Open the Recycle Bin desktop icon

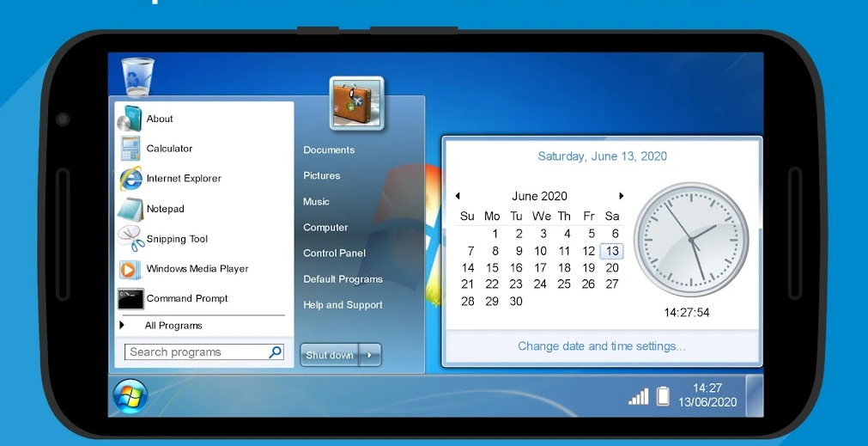tap(137, 76)
